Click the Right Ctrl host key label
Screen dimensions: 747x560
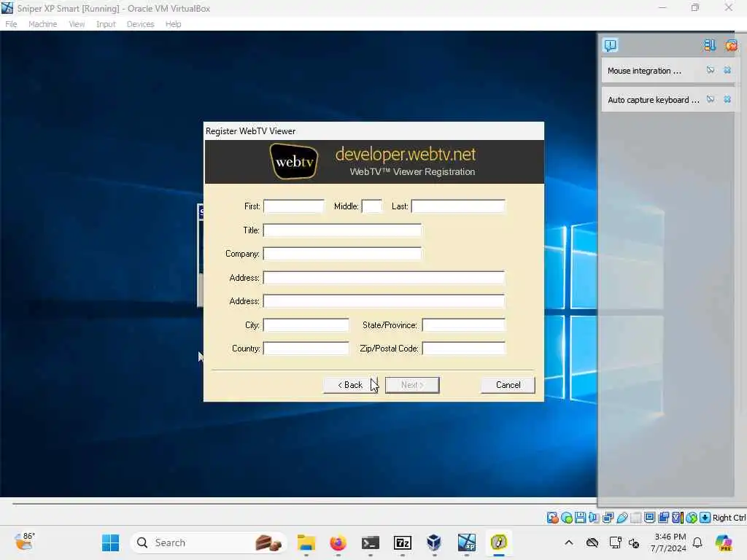pyautogui.click(x=729, y=518)
